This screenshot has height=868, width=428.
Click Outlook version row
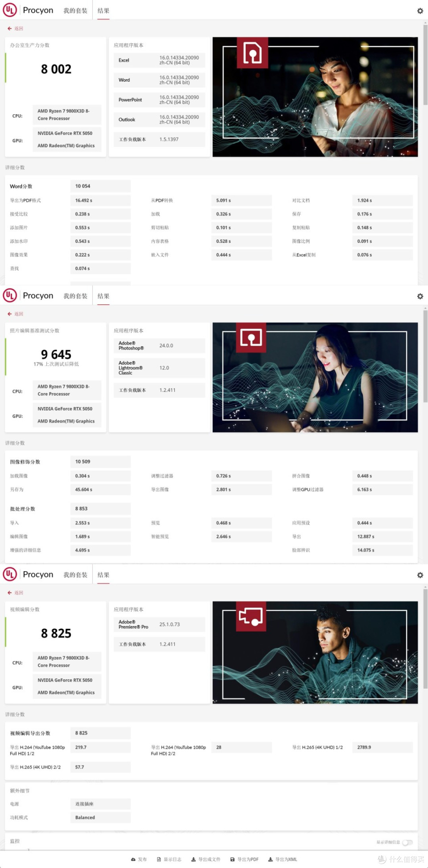(159, 120)
